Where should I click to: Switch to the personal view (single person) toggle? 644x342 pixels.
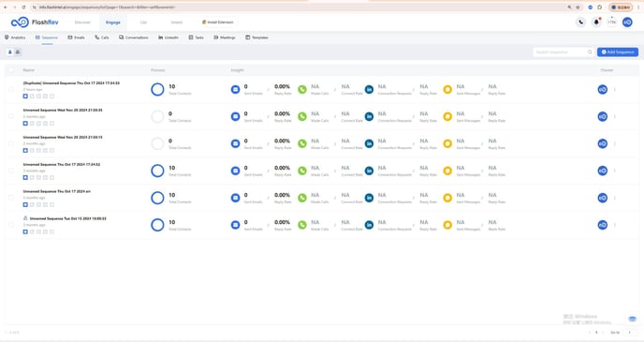(x=10, y=52)
